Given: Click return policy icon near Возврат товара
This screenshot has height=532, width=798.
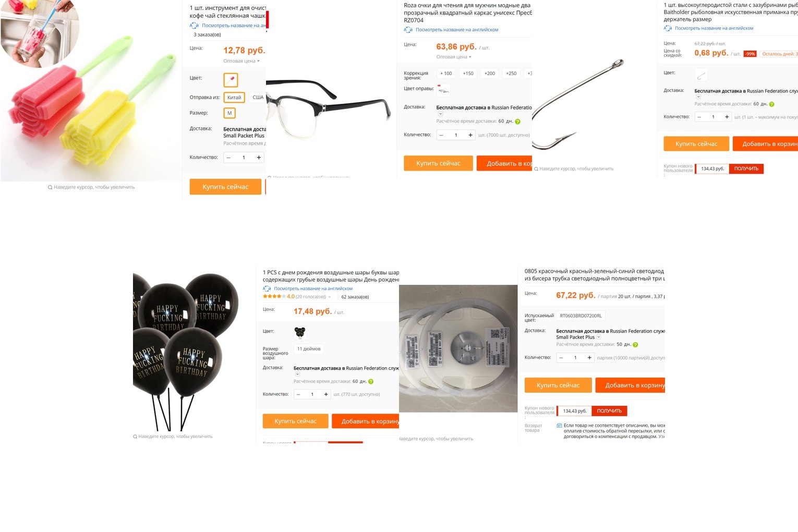Looking at the screenshot, I should point(559,426).
